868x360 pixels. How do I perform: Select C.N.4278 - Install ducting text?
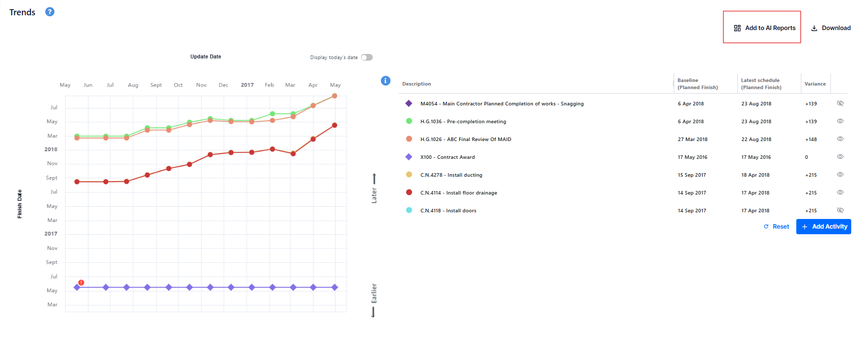[452, 175]
